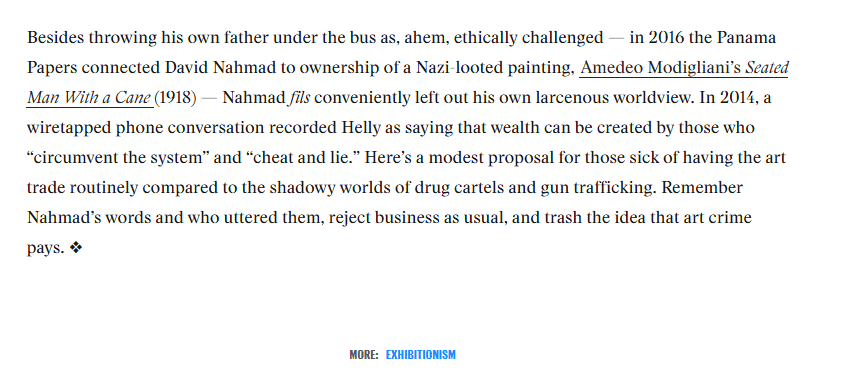Screen dimensions: 850x386
Task: Click the quoted phrase 'cheat and lie.'
Action: tap(304, 158)
